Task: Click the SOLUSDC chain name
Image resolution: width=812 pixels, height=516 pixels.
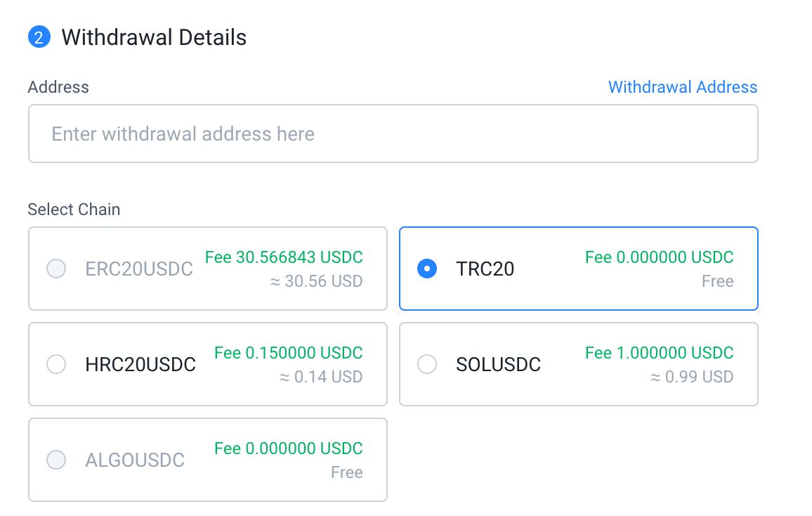Action: click(x=498, y=365)
